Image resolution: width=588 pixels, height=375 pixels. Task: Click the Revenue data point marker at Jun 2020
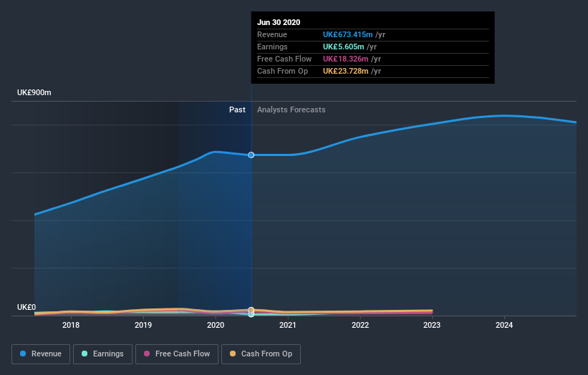[x=251, y=155]
